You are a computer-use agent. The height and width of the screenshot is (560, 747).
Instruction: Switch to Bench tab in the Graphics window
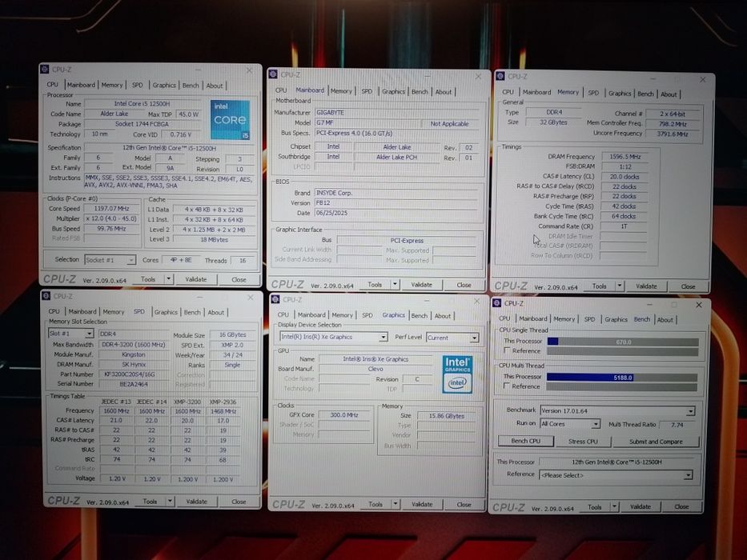tap(420, 316)
